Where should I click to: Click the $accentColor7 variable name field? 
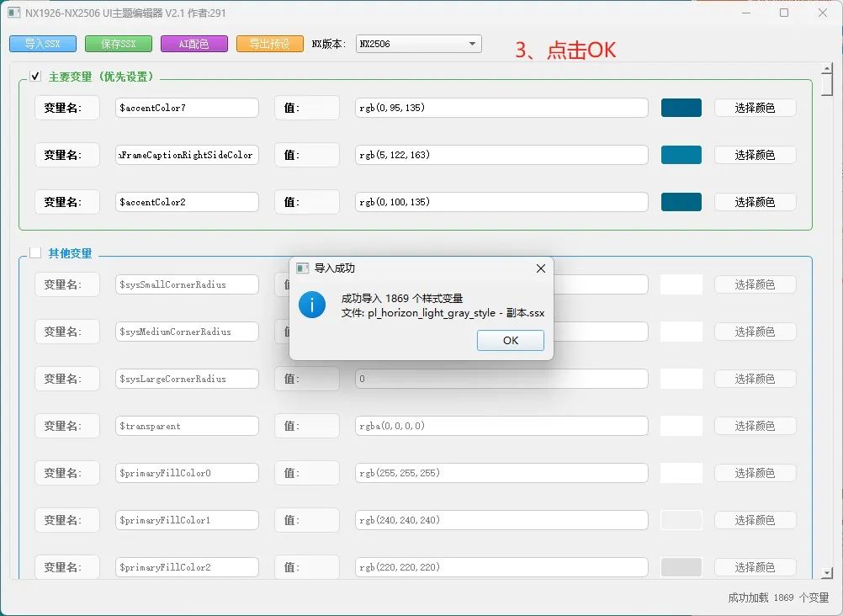(187, 108)
